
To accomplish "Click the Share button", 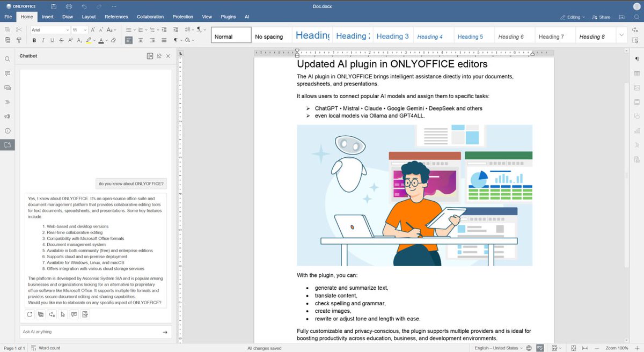I will [602, 17].
